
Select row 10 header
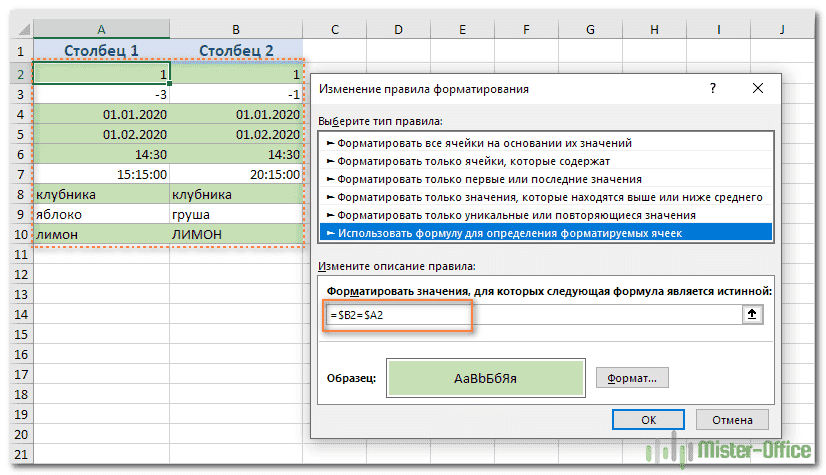[17, 234]
